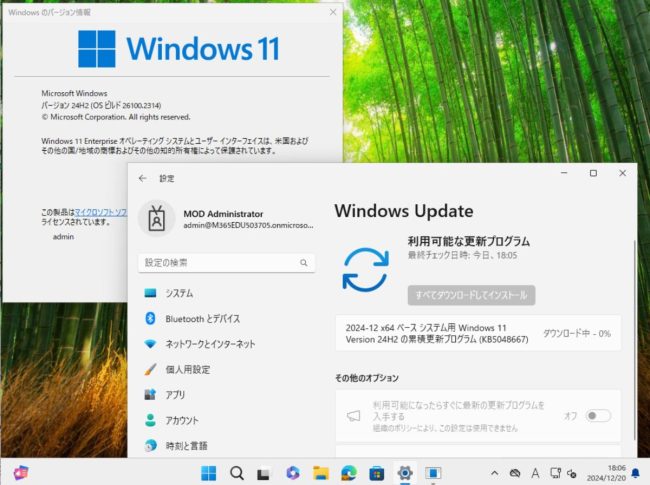This screenshot has width=650, height=485.
Task: Click the ダウンロード中 - 0% status text
Action: point(577,333)
